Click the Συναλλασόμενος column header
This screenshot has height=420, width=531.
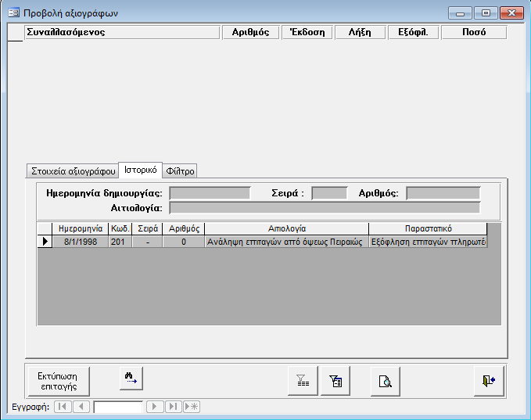121,32
